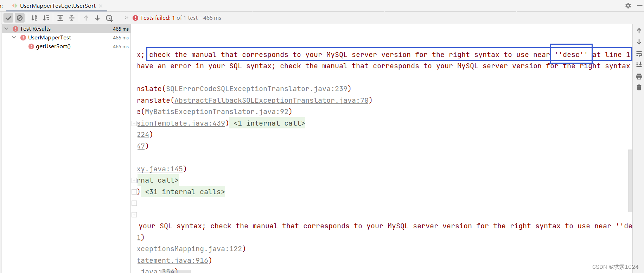
Task: Open test history clock icon
Action: tap(109, 18)
